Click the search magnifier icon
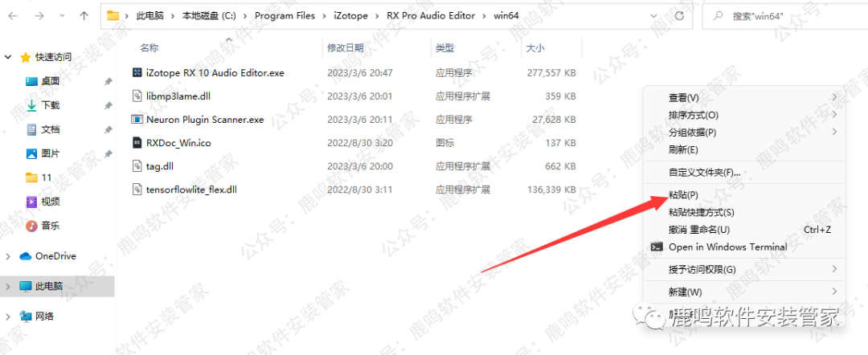The image size is (868, 355). pos(719,15)
